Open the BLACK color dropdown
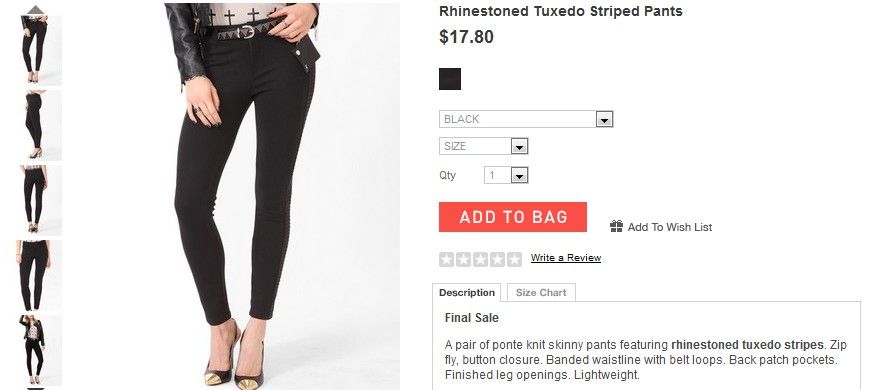Viewport: 892px width, 390px height. (526, 119)
